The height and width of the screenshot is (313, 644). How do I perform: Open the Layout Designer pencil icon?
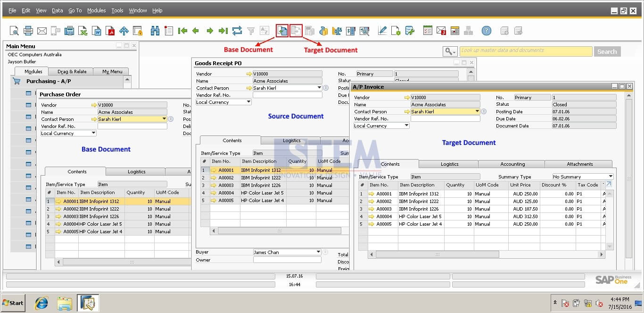(x=382, y=31)
